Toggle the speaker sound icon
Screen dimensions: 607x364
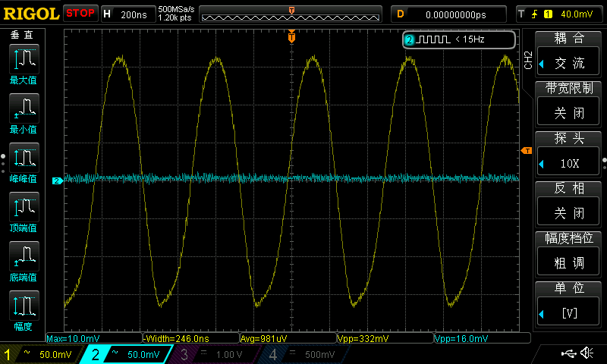point(587,353)
